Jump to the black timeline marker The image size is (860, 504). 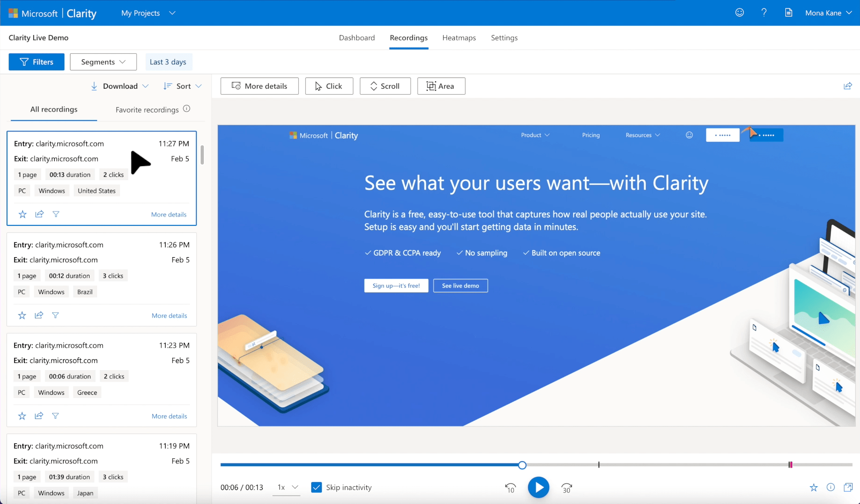[x=599, y=465]
